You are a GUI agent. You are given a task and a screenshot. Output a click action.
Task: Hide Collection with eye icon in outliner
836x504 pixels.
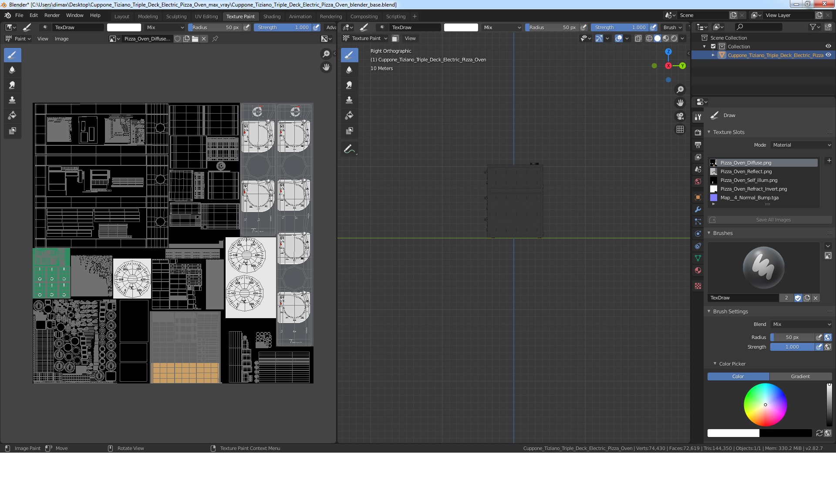coord(828,47)
